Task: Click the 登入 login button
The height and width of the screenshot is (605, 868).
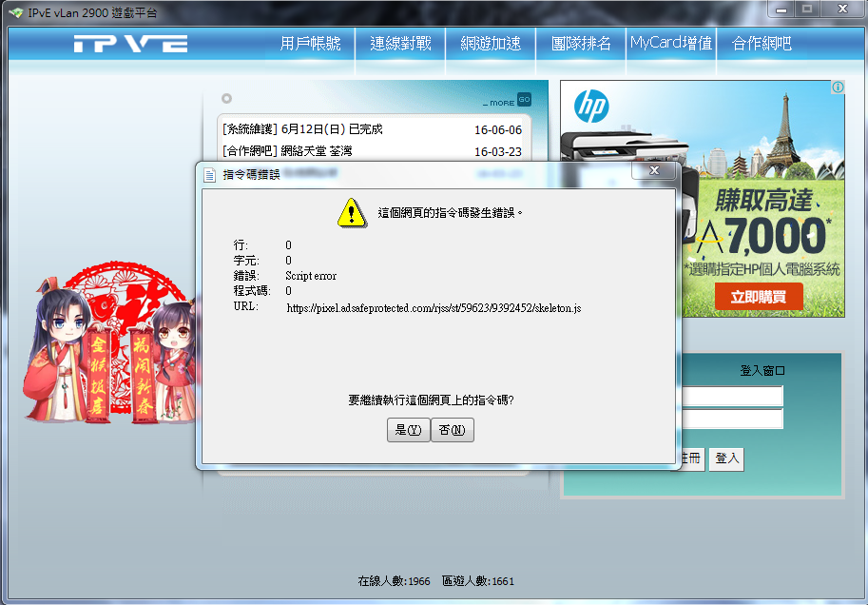Action: (727, 459)
